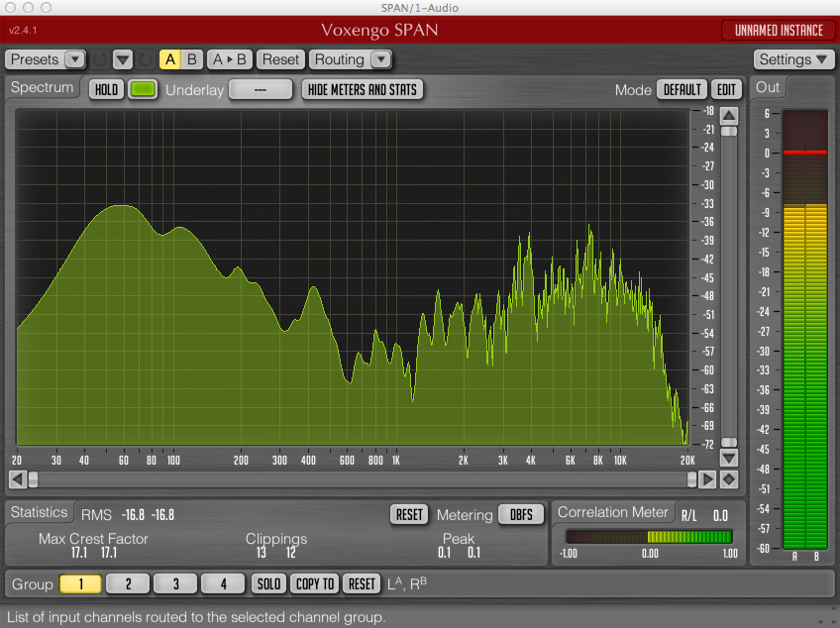This screenshot has width=840, height=628.
Task: Select the B state toggle
Action: pyautogui.click(x=192, y=59)
